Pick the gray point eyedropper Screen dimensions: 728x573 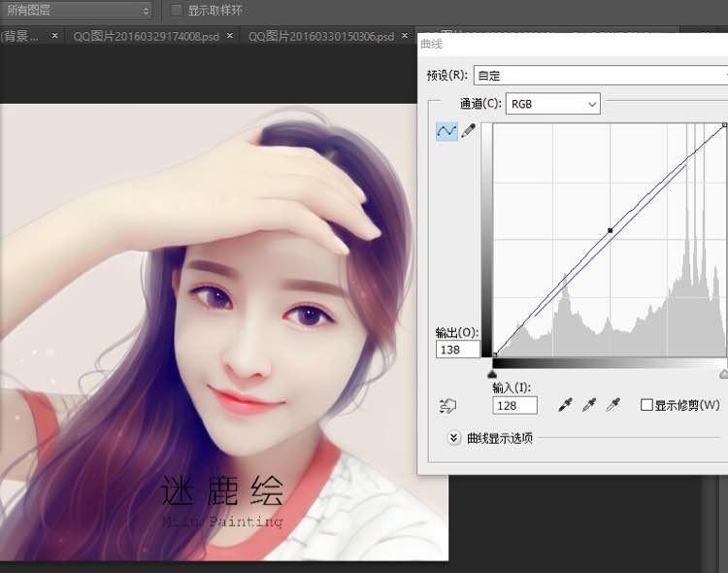click(x=588, y=405)
